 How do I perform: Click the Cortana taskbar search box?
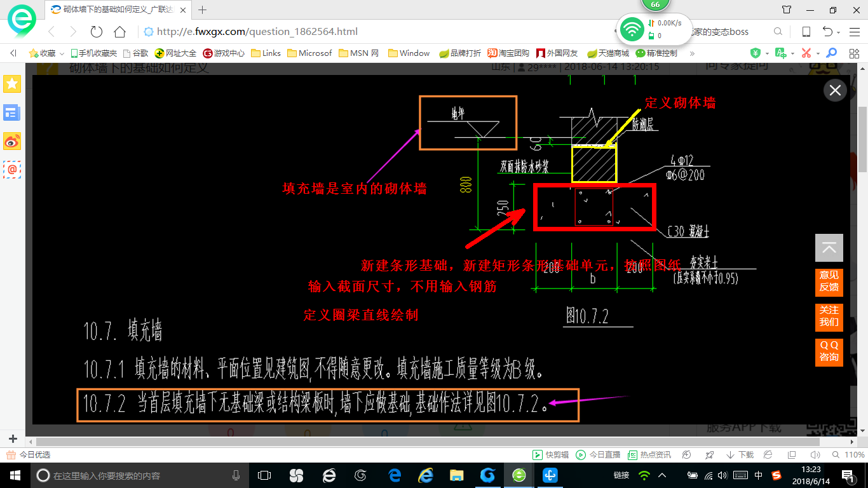(139, 475)
